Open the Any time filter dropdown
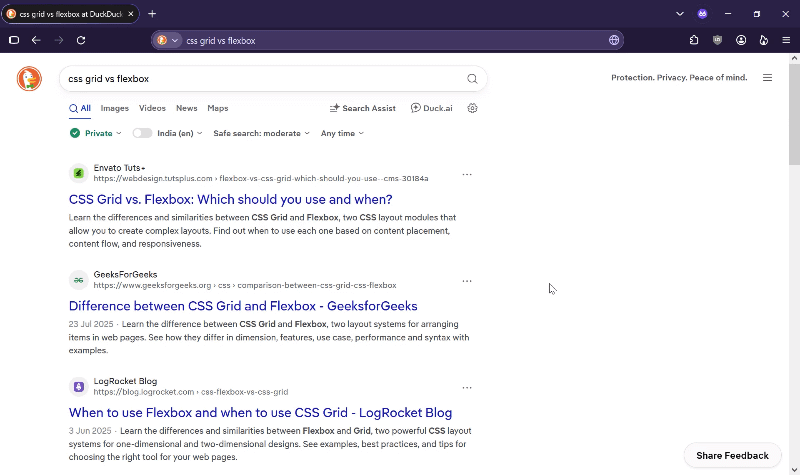This screenshot has width=800, height=475. coord(342,133)
